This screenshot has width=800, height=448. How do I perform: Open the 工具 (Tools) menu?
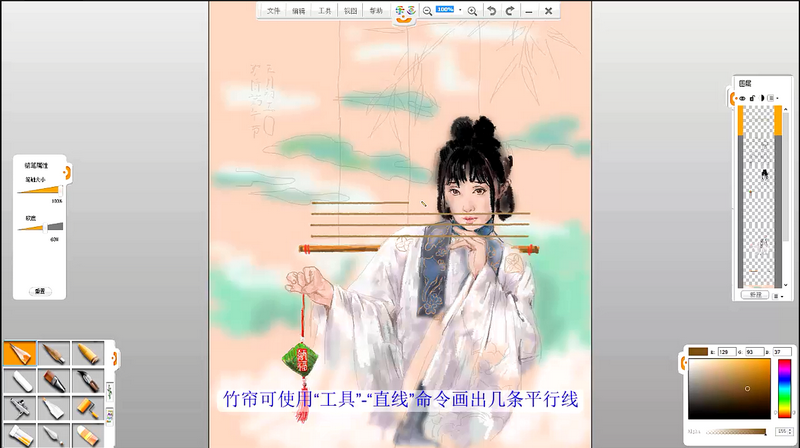point(324,11)
